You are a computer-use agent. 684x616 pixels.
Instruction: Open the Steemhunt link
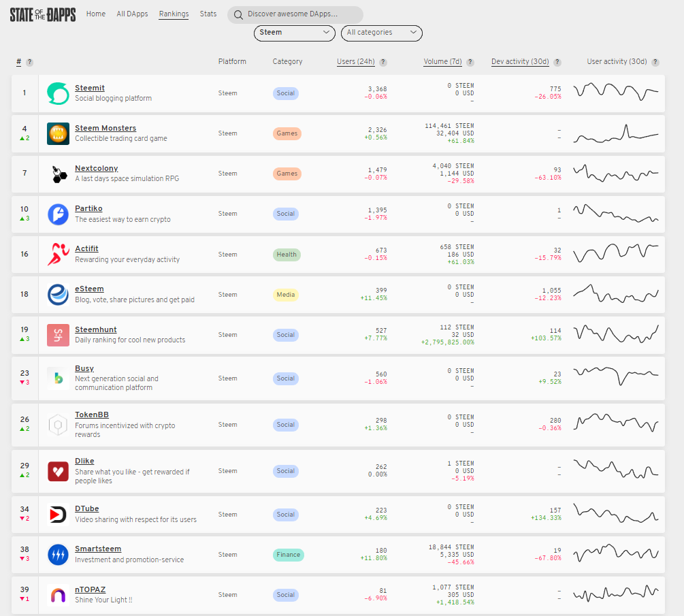95,330
